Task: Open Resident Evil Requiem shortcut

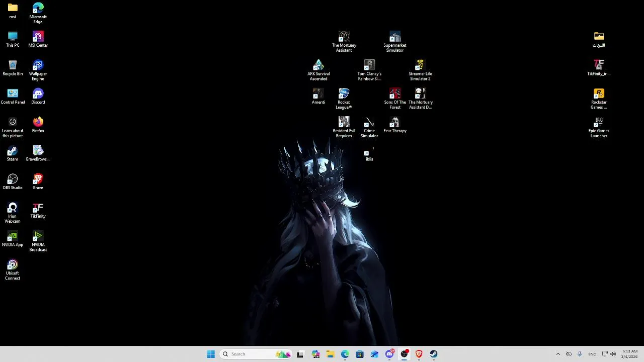Action: [x=344, y=127]
